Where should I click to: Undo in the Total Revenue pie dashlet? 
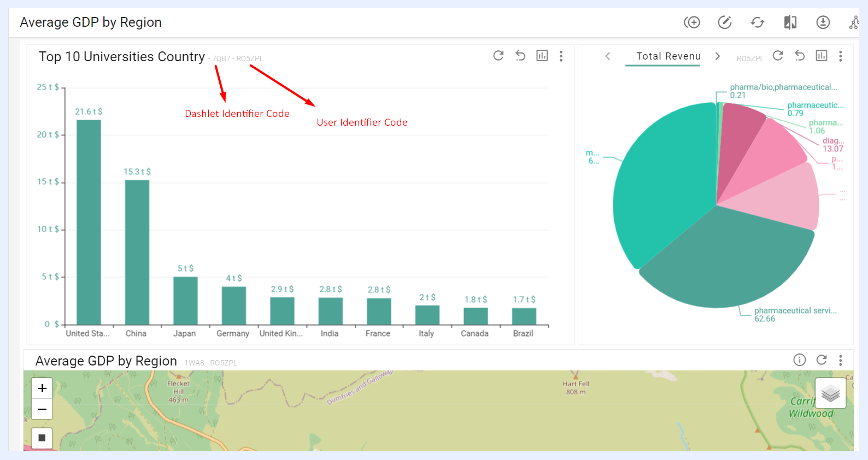click(x=800, y=56)
